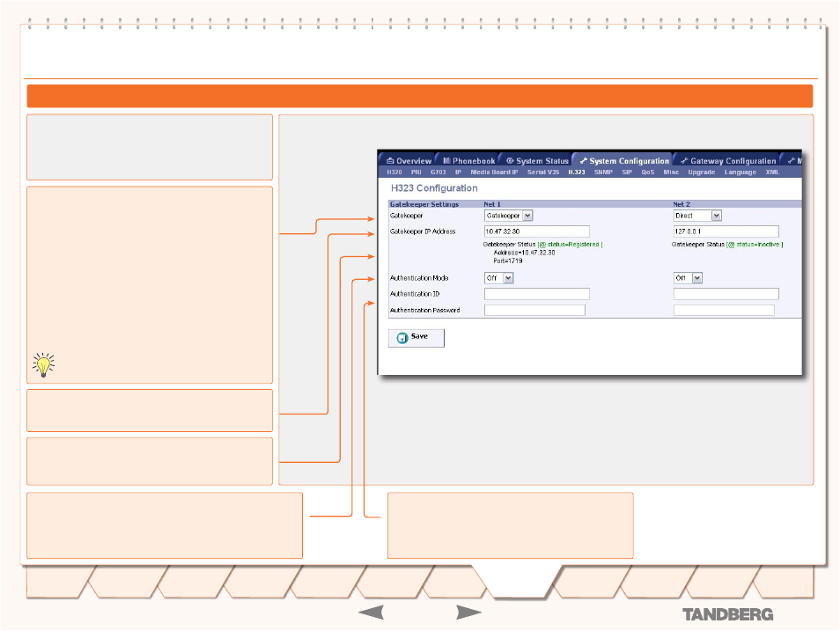
Task: Edit Net 2 Gatekeeper IP Address 127.0.0.1
Action: point(726,231)
